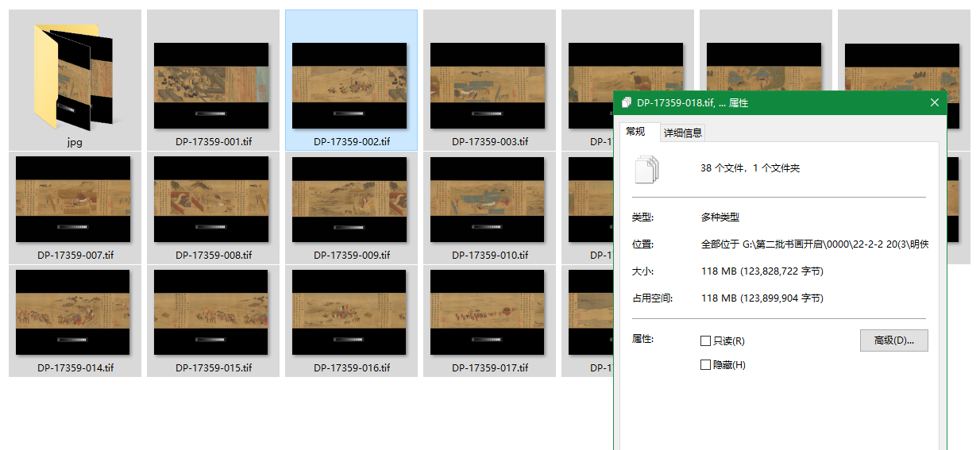Click the properties dialog title bar icon

627,103
